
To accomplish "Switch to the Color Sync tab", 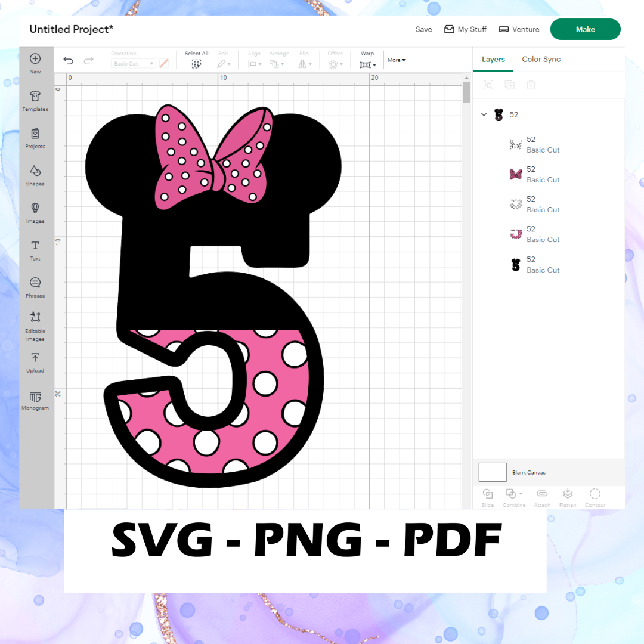I will 541,59.
